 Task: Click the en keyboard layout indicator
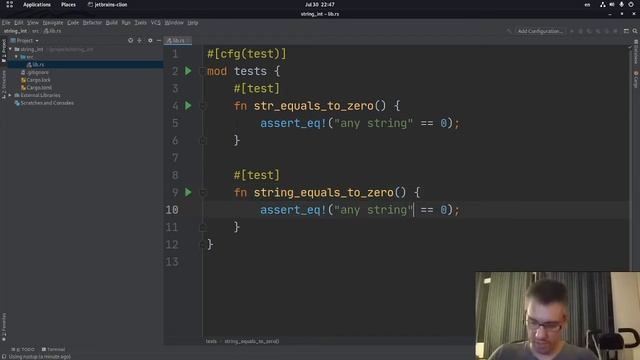pos(587,4)
